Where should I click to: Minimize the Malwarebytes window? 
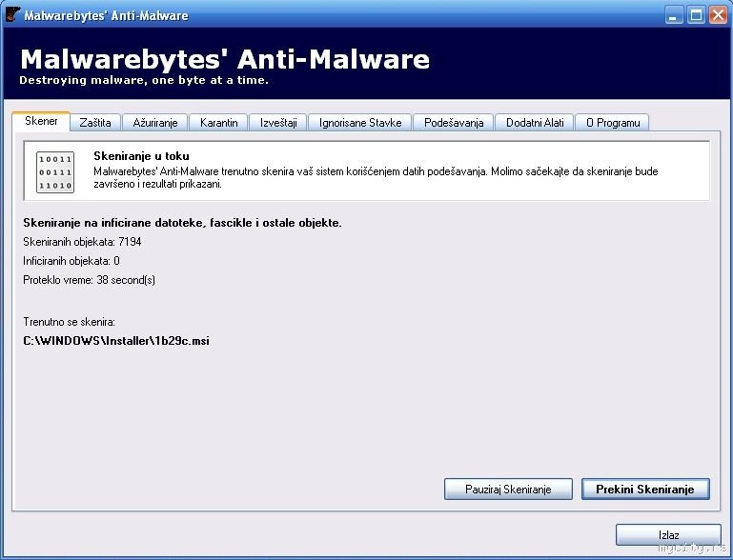[x=674, y=15]
